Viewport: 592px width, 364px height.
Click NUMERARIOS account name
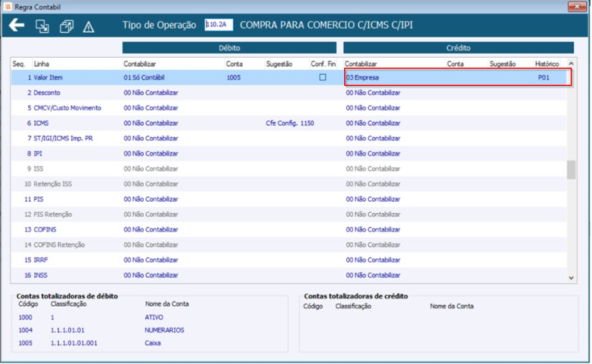tap(165, 330)
